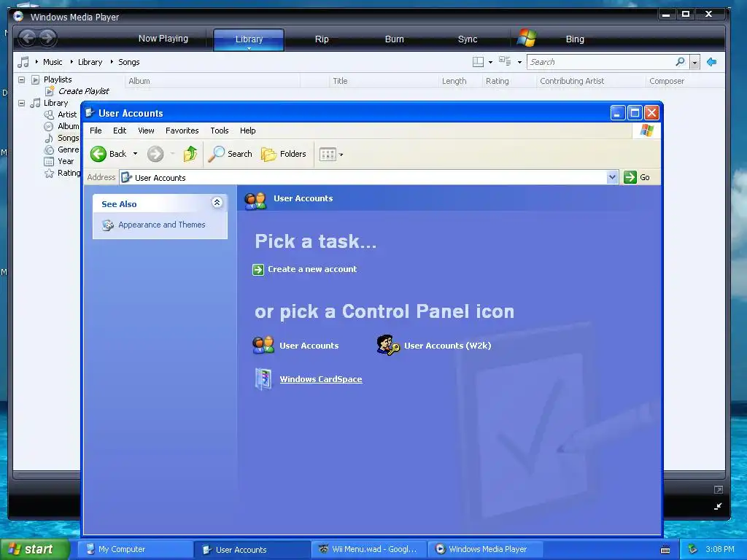Switch to the Burn tab
Screen dimensions: 747x560
click(x=394, y=39)
